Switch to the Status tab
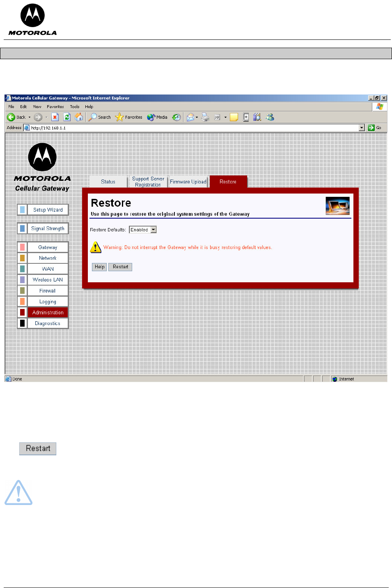 point(108,182)
